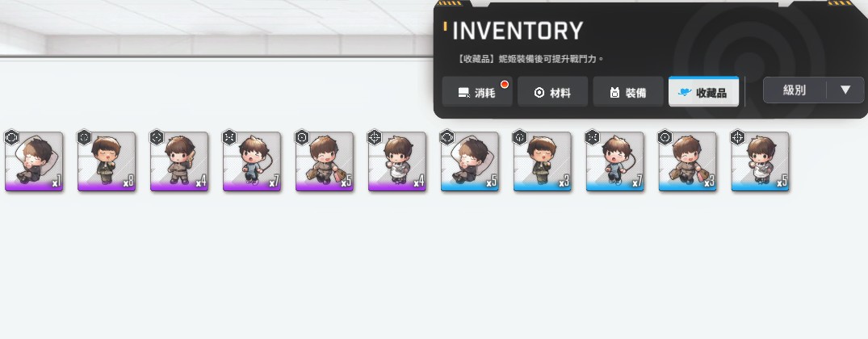Tap the red notification dot on 消耗
Screen dimensions: 868x339
[505, 84]
